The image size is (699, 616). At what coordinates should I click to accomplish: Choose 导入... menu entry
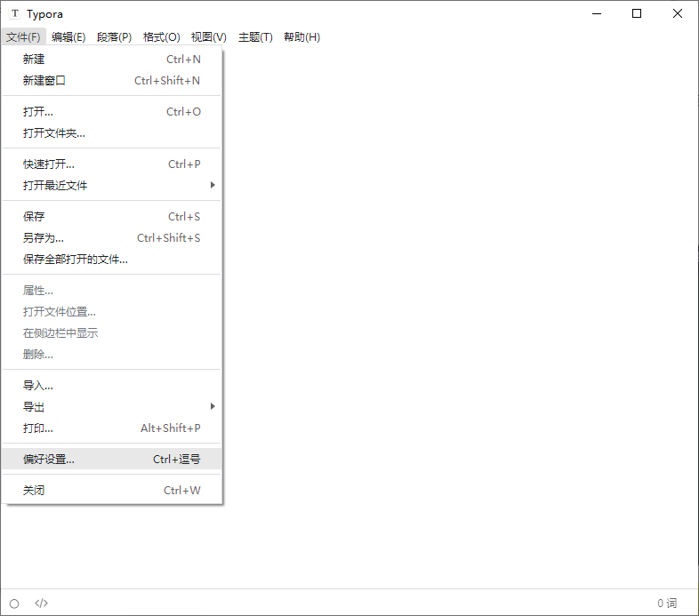click(111, 386)
